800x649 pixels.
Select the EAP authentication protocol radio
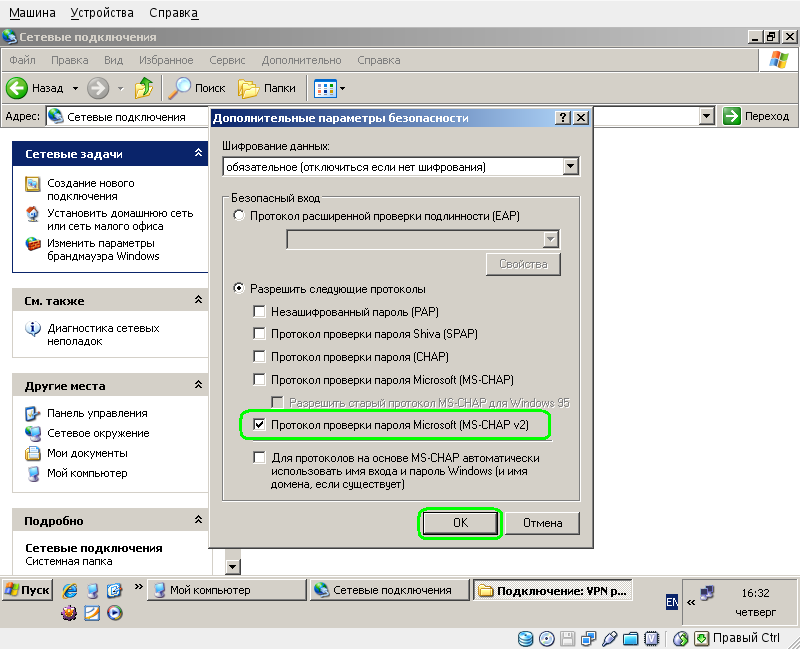[x=239, y=215]
